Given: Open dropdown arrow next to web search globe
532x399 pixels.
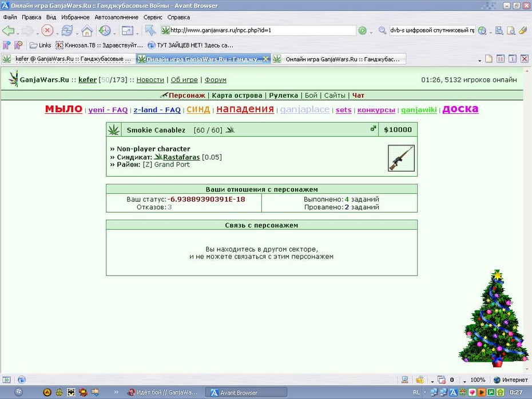Looking at the screenshot, I should [x=491, y=33].
